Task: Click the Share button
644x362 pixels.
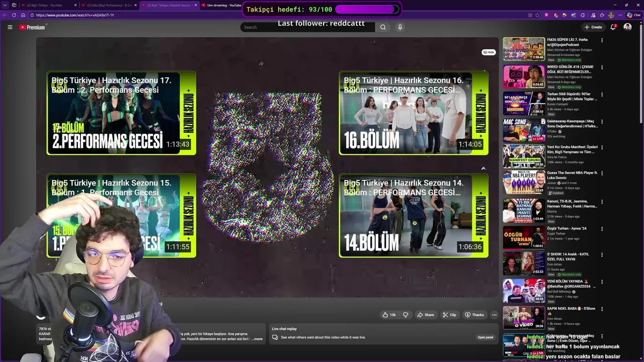Action: [426, 315]
